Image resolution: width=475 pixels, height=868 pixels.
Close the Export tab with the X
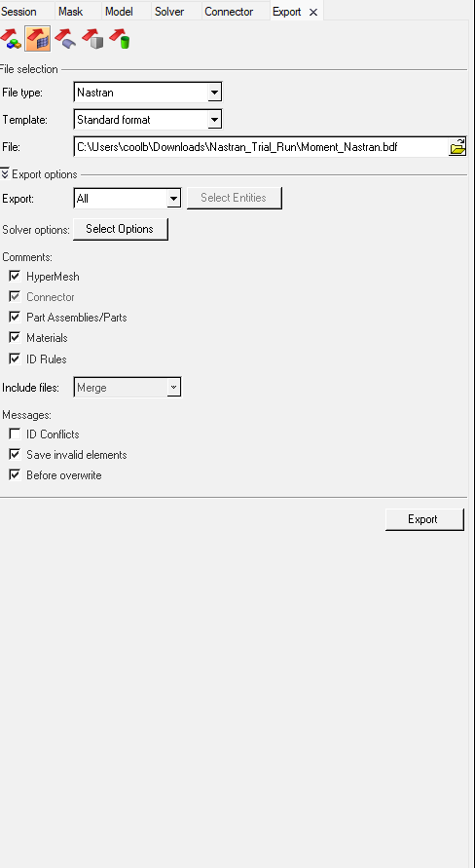pyautogui.click(x=313, y=13)
